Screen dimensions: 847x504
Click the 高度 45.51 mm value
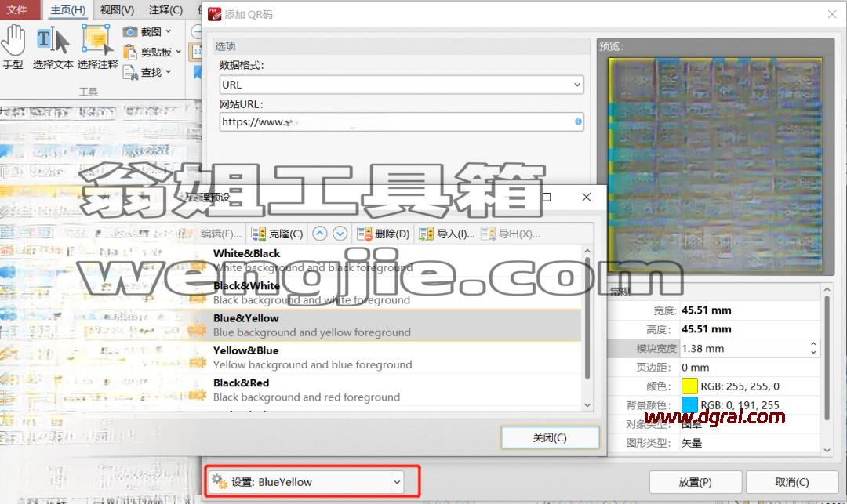coord(707,329)
